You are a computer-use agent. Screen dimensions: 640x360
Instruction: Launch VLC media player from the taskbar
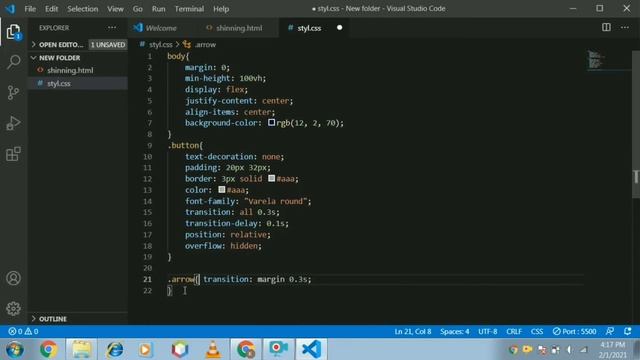(x=213, y=350)
